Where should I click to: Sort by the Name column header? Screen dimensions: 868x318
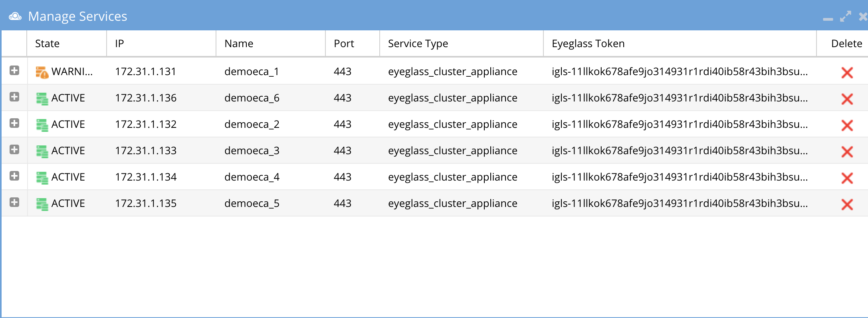tap(271, 44)
